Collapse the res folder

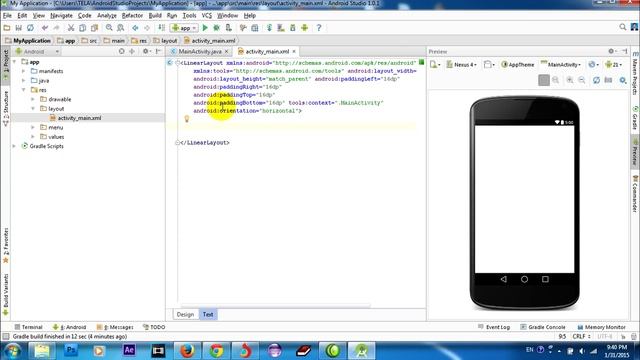click(24, 90)
